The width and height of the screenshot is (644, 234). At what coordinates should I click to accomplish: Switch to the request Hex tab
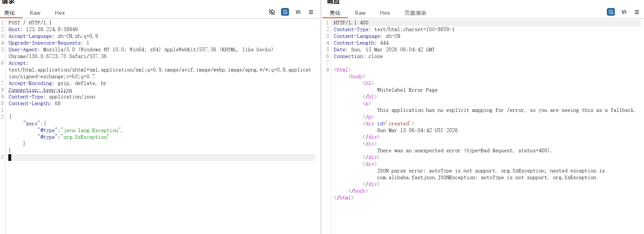coord(60,13)
